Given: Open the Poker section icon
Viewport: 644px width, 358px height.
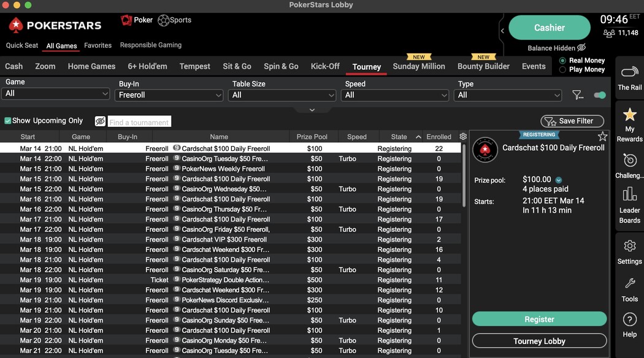Looking at the screenshot, I should [126, 20].
